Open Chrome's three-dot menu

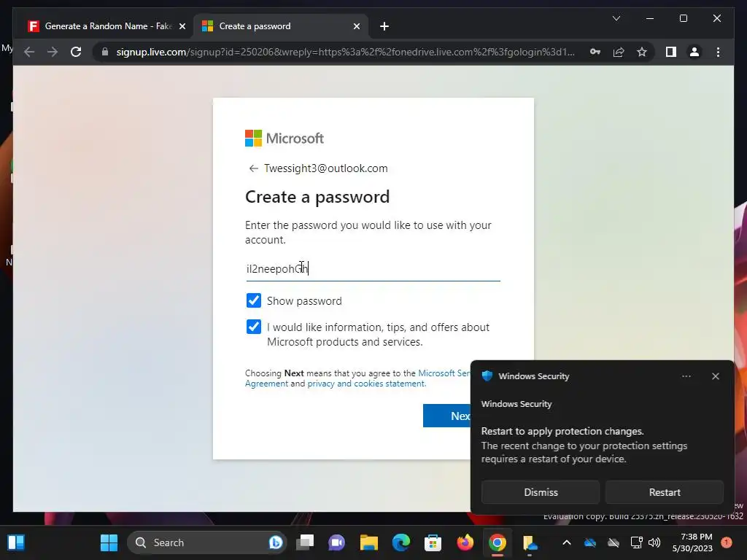[718, 52]
